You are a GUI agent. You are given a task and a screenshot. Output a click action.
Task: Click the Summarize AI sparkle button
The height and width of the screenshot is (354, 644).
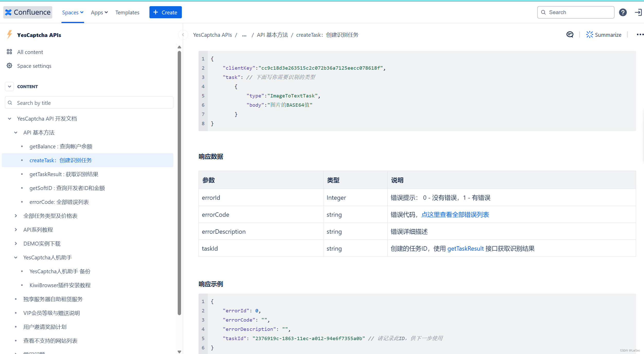(x=603, y=35)
